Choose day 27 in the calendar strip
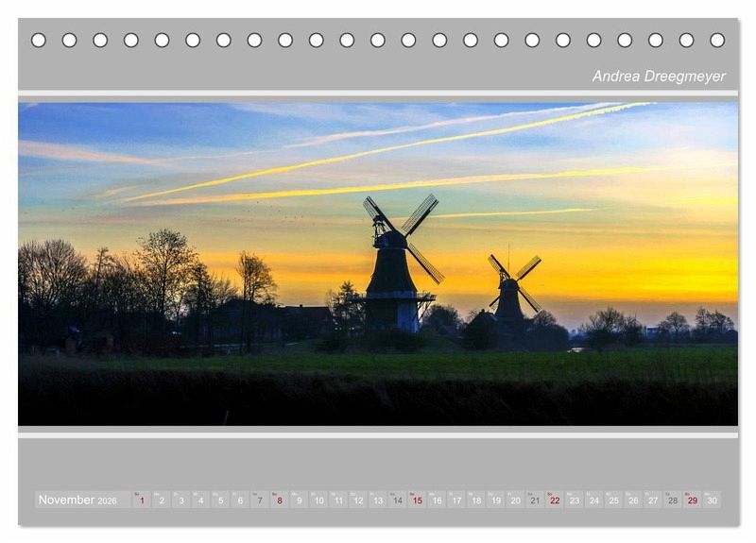Image resolution: width=756 pixels, height=543 pixels. (x=653, y=500)
